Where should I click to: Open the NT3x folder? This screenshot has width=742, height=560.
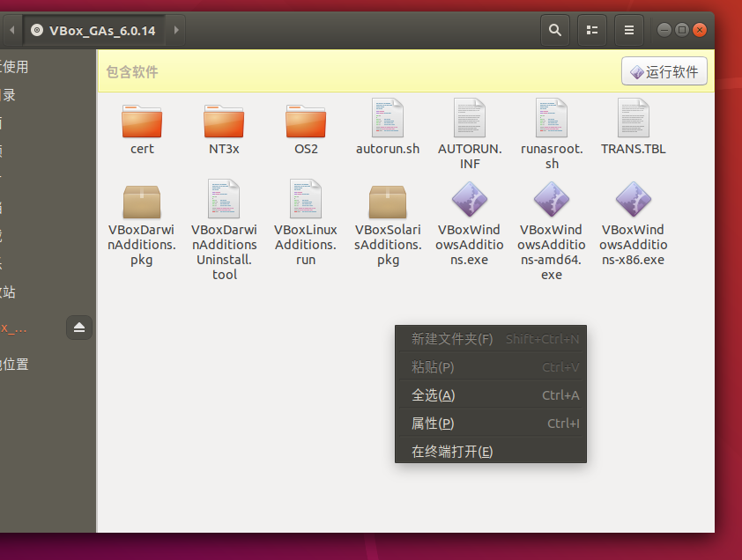[x=224, y=122]
